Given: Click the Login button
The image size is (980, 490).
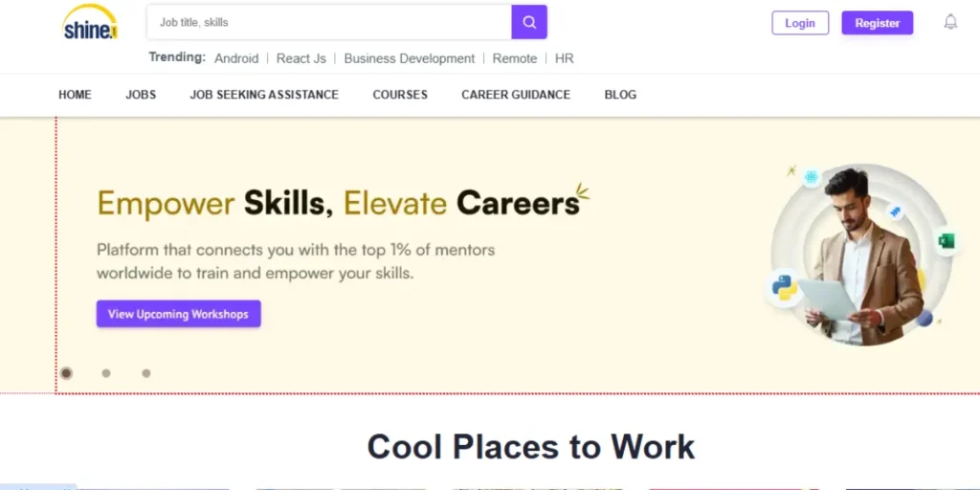Looking at the screenshot, I should click(x=800, y=23).
